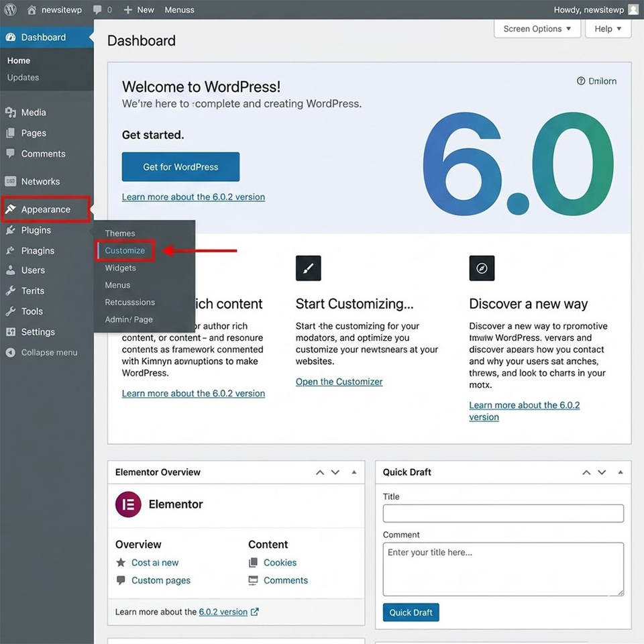Open Retcusssions in Appearance submenu
644x644 pixels.
(129, 303)
